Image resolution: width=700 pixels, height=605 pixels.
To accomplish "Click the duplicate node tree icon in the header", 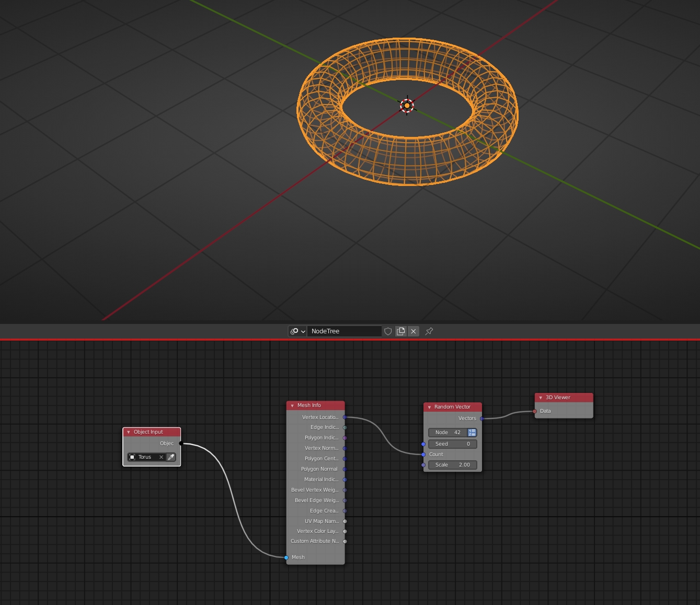I will click(400, 331).
